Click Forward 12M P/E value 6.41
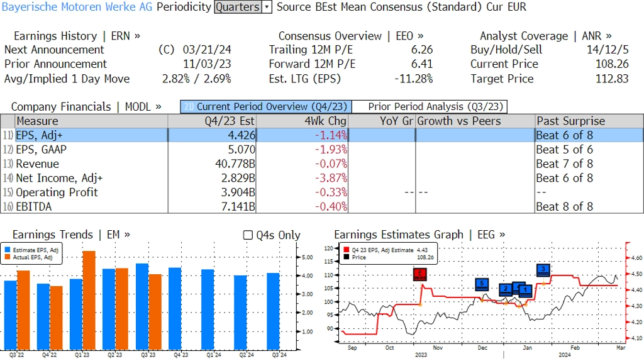This screenshot has height=361, width=644. [422, 64]
